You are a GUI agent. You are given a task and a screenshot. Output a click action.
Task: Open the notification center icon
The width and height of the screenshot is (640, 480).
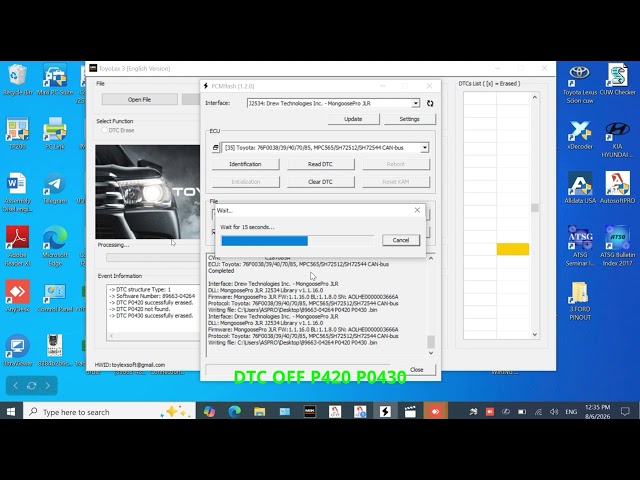click(625, 411)
